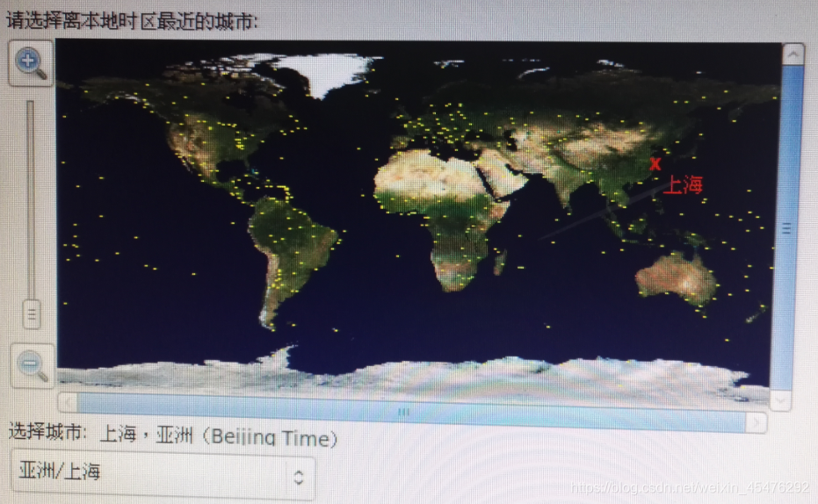Click Greenland on the world map
The image size is (818, 504).
click(331, 73)
